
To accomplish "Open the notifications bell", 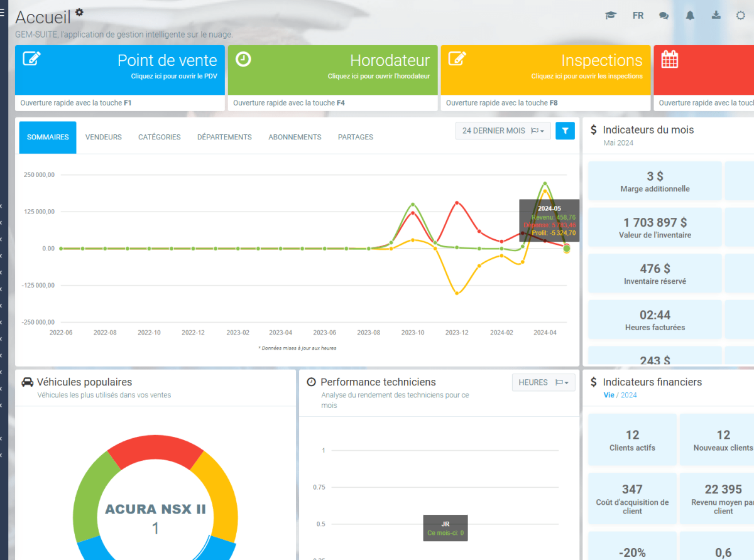I will [690, 16].
